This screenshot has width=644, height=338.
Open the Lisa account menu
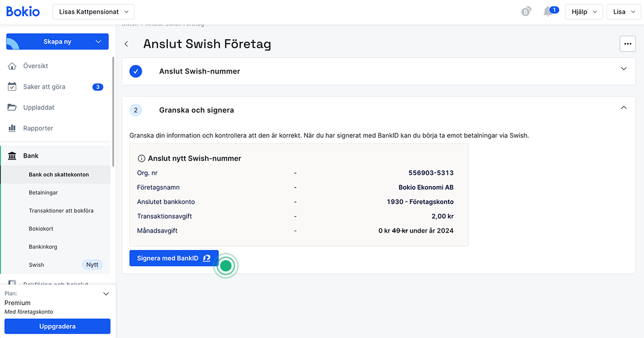623,11
